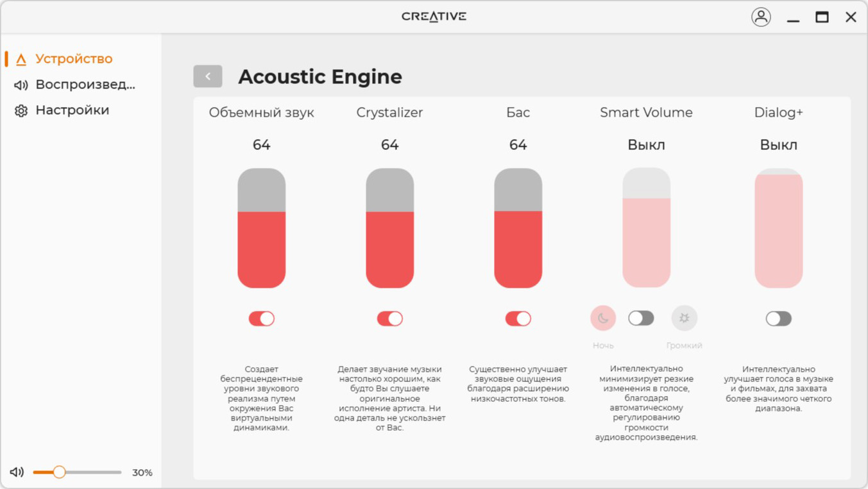Click the Settings gear icon in the sidebar

[21, 111]
